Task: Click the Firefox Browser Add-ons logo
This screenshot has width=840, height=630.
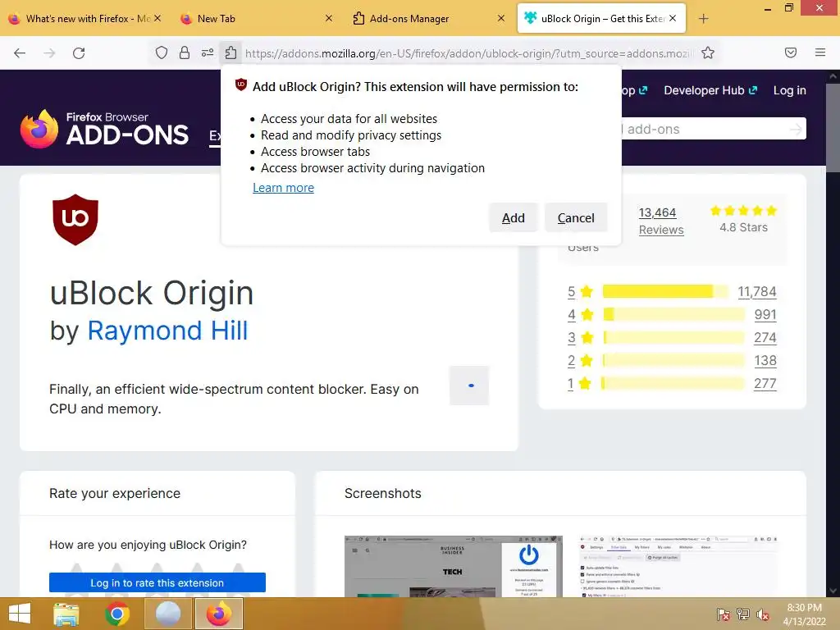Action: 104,129
